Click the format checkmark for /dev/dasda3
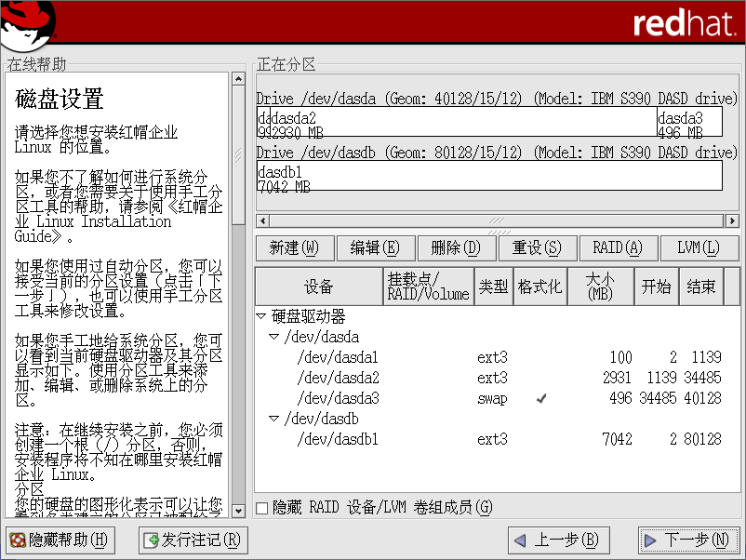746x560 pixels. coord(541,399)
